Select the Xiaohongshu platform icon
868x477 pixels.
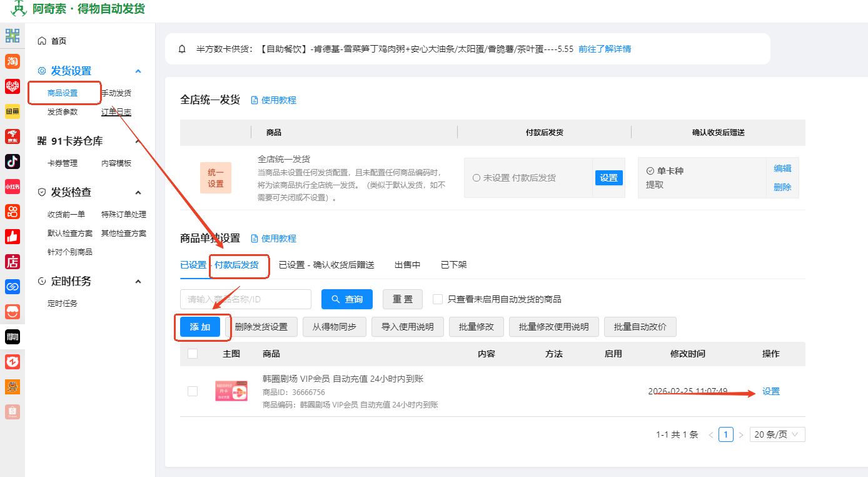pyautogui.click(x=13, y=187)
